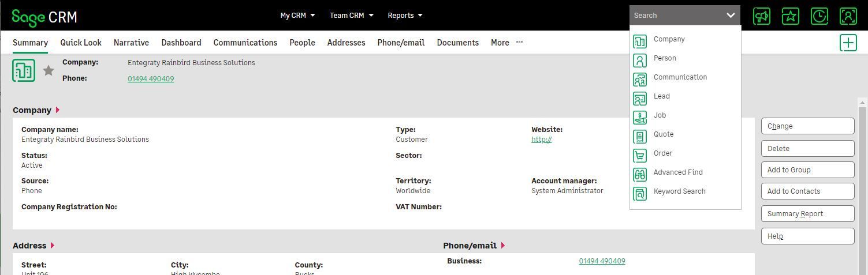Screen dimensions: 868x275
Task: Click the Lead search icon
Action: pos(640,99)
